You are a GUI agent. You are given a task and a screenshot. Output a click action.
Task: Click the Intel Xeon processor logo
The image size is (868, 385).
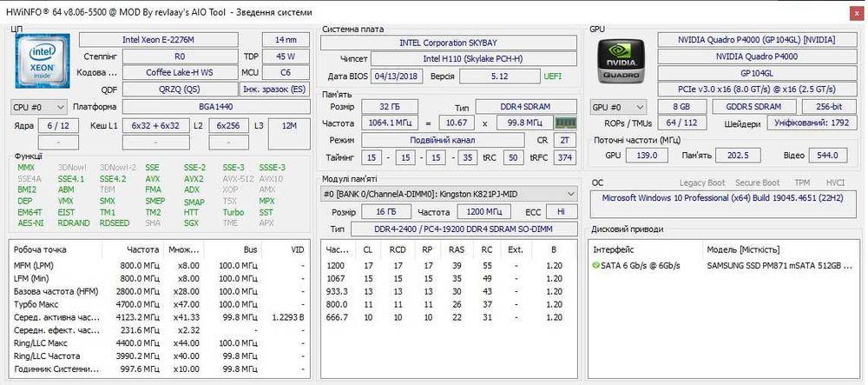(x=42, y=62)
